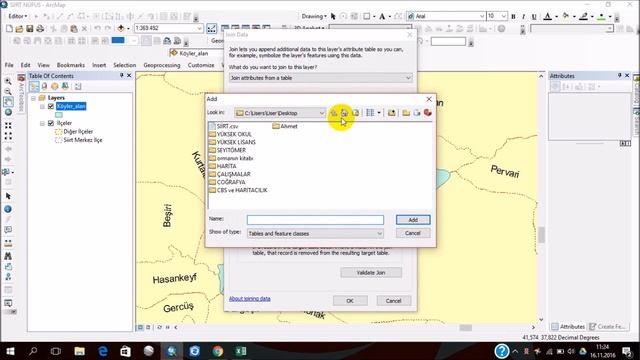Select the Select Elements arrow tool
The width and height of the screenshot is (640, 360).
click(8, 196)
